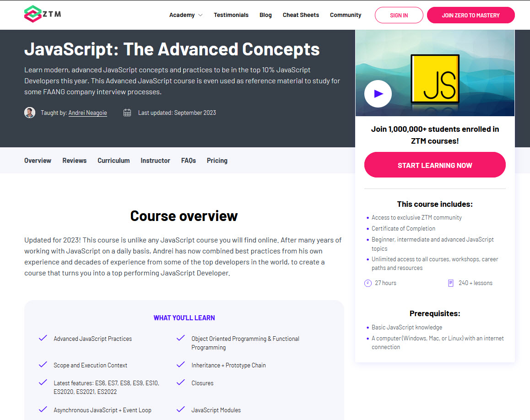This screenshot has height=420, width=530.
Task: Click the Sign In button
Action: [399, 15]
